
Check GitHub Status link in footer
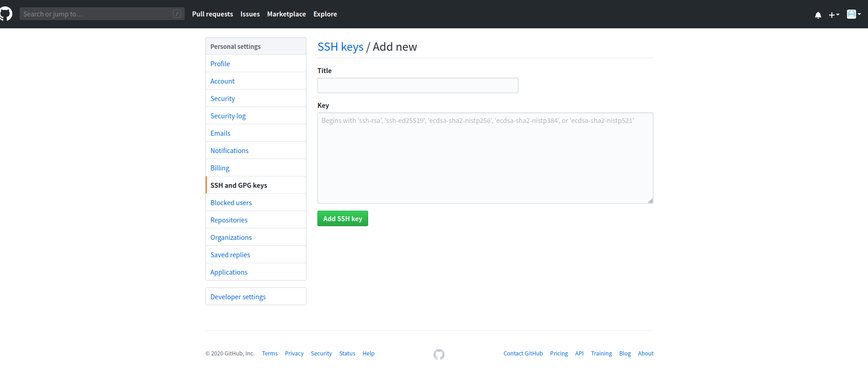point(347,354)
